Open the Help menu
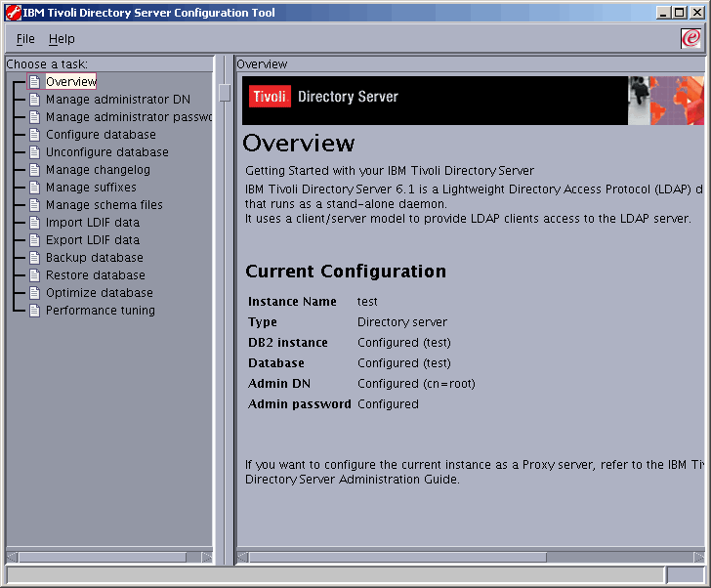The image size is (711, 588). (62, 39)
